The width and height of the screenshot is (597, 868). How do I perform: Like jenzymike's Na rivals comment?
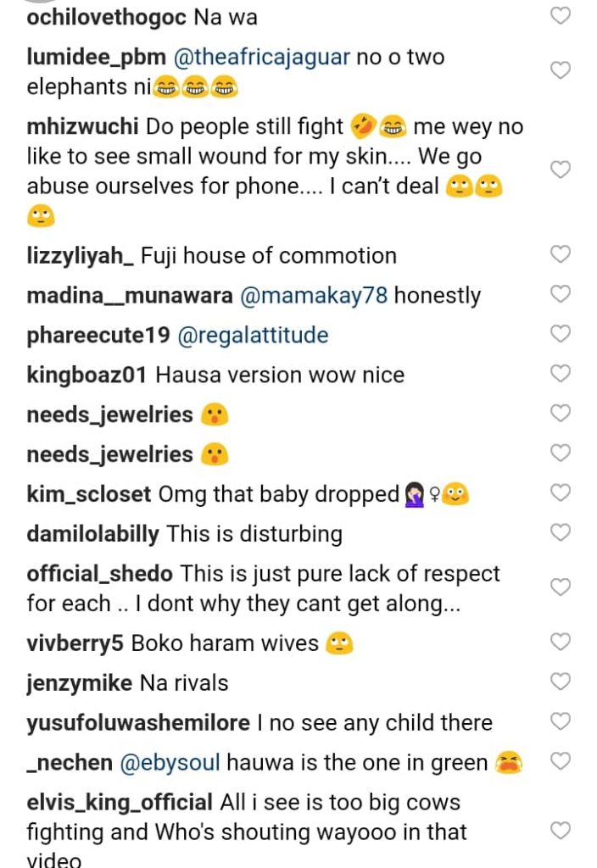[561, 682]
